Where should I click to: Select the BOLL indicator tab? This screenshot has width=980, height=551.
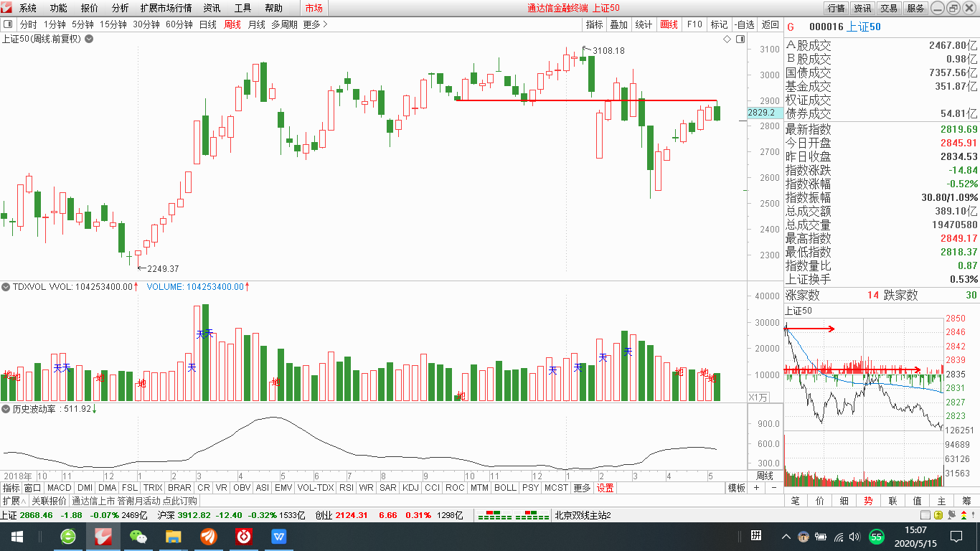point(505,488)
